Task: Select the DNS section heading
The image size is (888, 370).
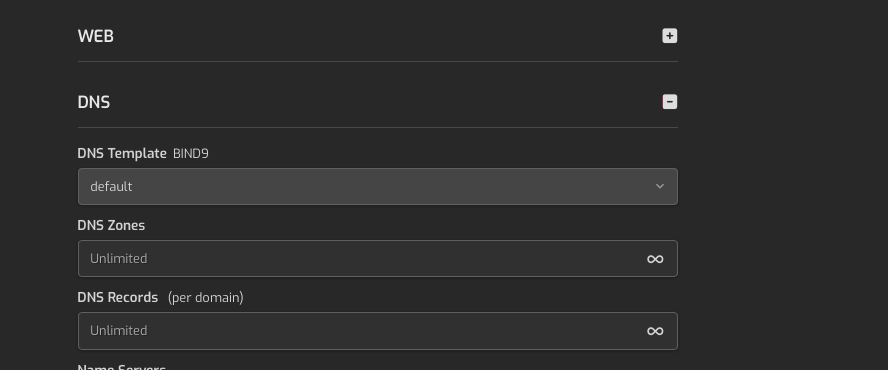Action: click(x=93, y=103)
